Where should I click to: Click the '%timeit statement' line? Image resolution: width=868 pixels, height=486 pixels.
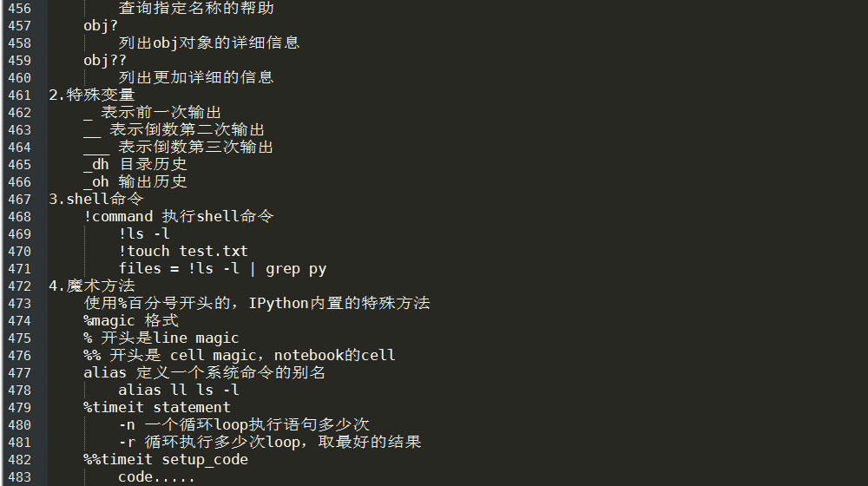point(157,407)
